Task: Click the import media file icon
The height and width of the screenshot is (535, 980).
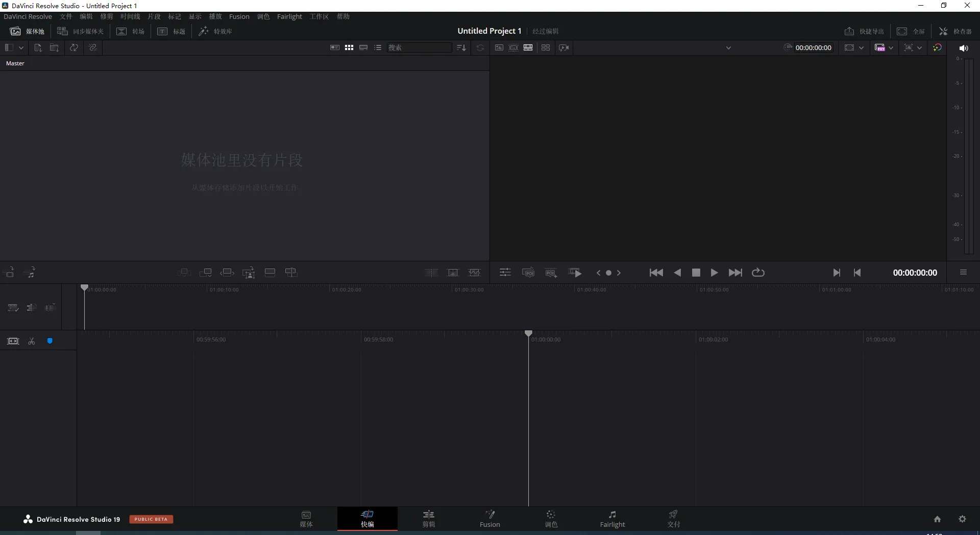Action: coord(38,47)
